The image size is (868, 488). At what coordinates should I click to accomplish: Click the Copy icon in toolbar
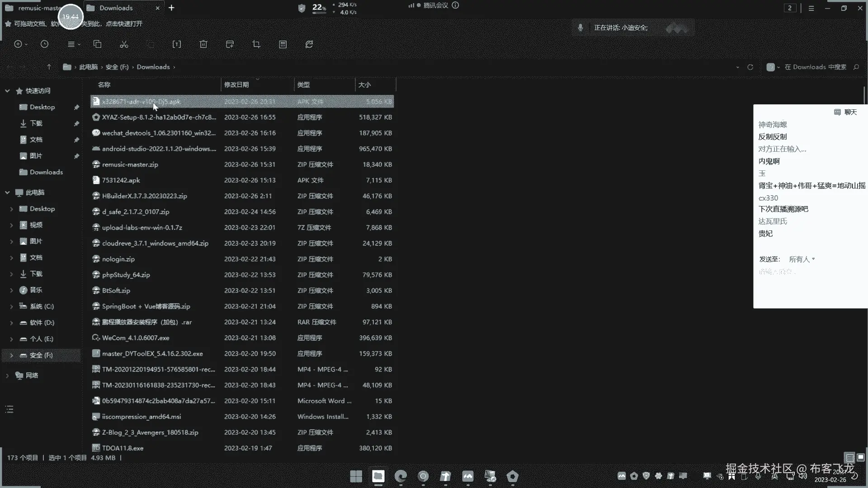tap(97, 44)
